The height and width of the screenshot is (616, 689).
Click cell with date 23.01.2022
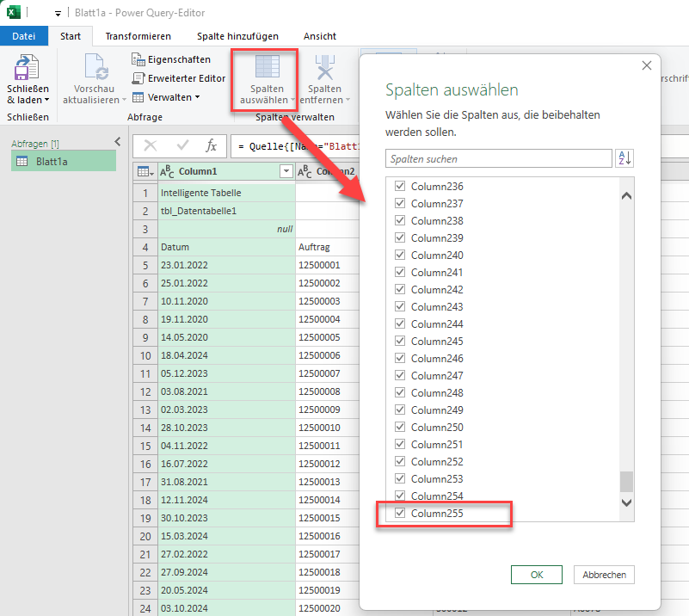point(227,265)
